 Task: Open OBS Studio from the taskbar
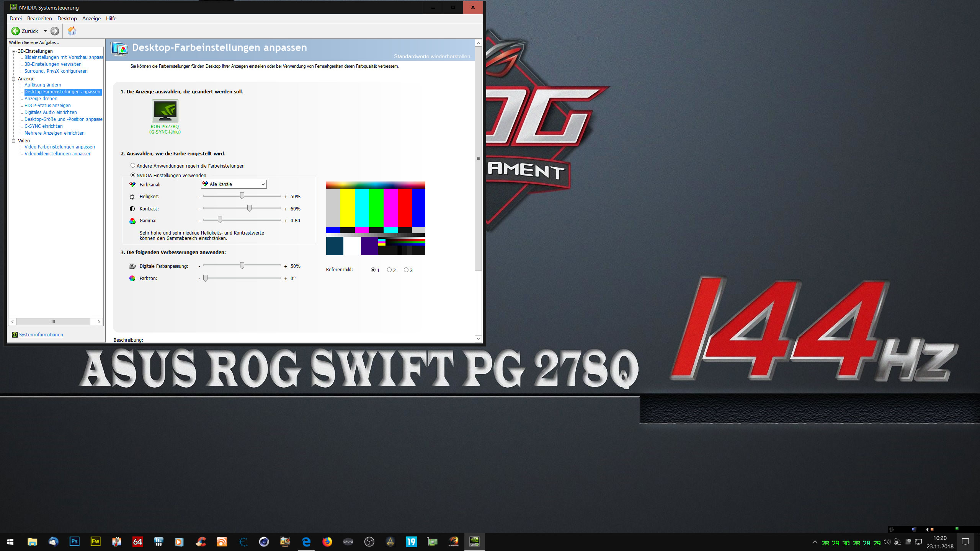(x=369, y=542)
